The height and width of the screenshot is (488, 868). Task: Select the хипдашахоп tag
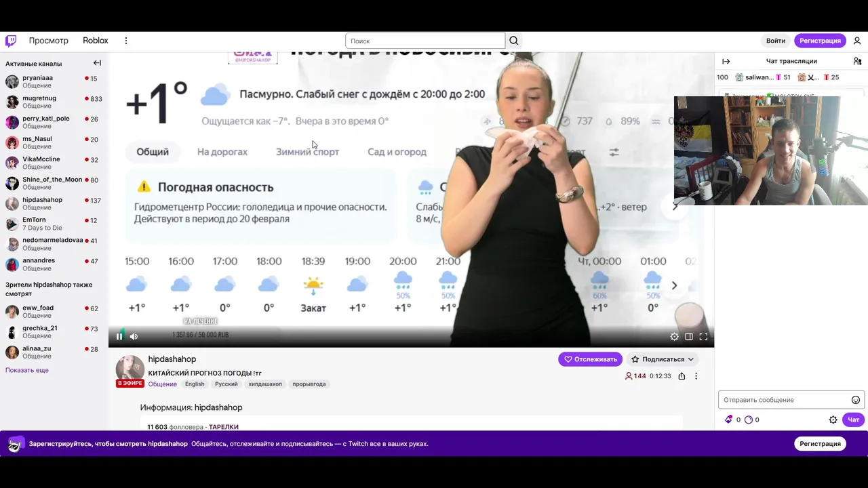coord(265,384)
